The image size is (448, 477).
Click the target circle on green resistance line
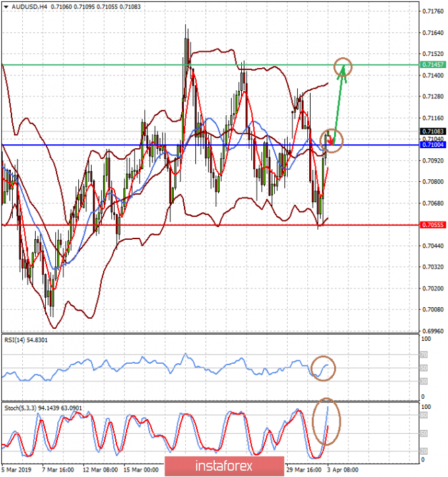point(343,66)
